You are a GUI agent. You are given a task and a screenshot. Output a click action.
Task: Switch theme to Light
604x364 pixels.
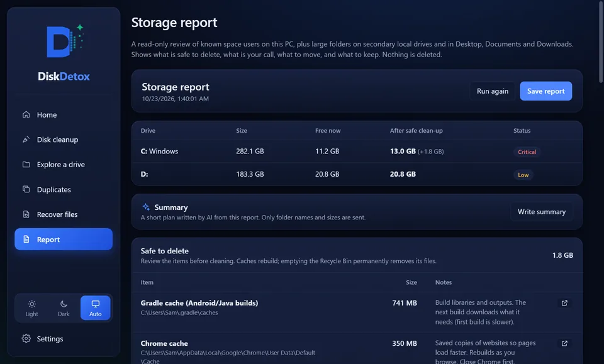(31, 308)
